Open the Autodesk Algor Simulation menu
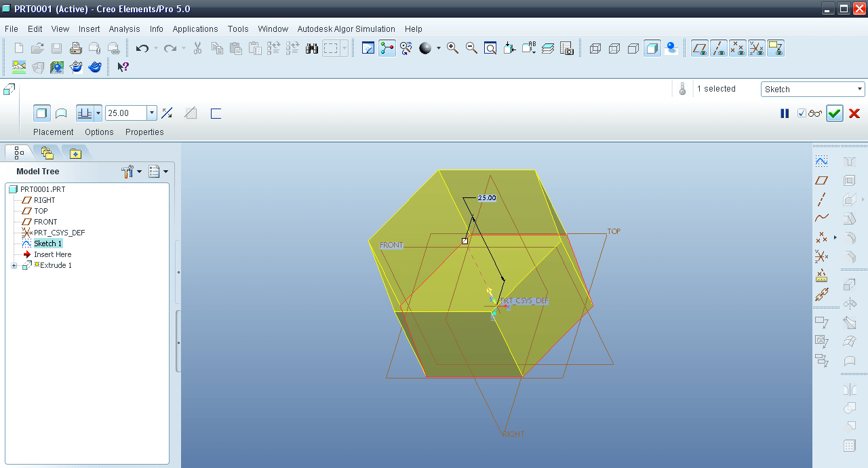This screenshot has height=468, width=868. (x=347, y=28)
